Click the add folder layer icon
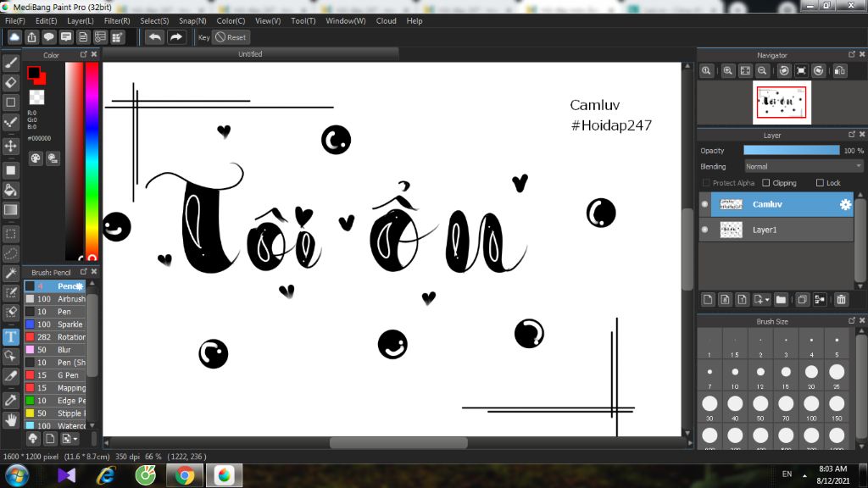This screenshot has height=488, width=868. click(x=781, y=299)
